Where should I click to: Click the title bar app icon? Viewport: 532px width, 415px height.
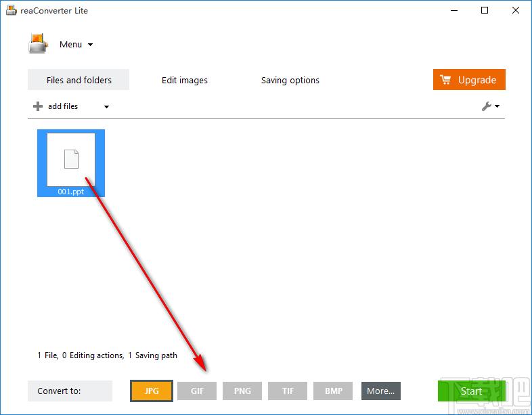pyautogui.click(x=12, y=10)
